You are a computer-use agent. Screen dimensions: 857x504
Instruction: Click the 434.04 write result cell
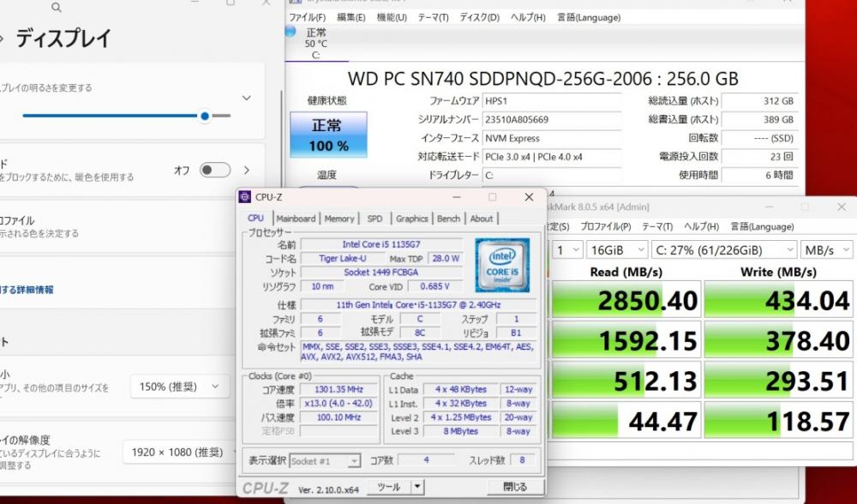(x=778, y=300)
